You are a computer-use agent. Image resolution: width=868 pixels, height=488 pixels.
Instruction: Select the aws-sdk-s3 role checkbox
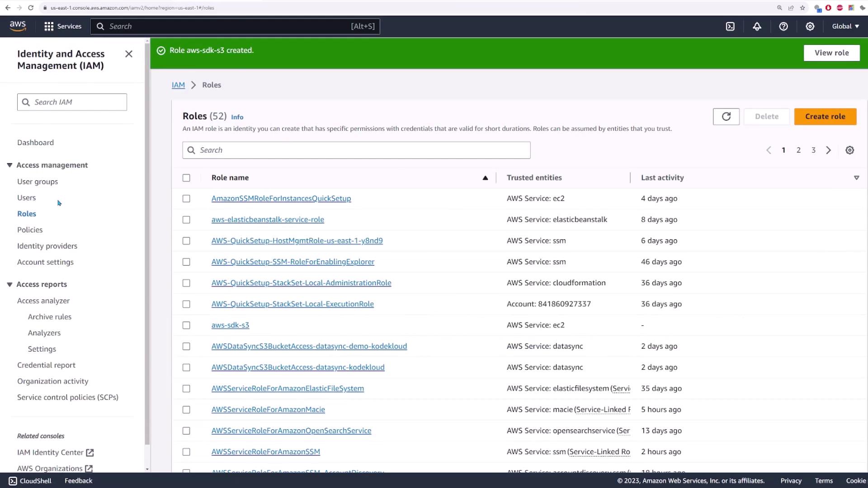[x=186, y=325]
